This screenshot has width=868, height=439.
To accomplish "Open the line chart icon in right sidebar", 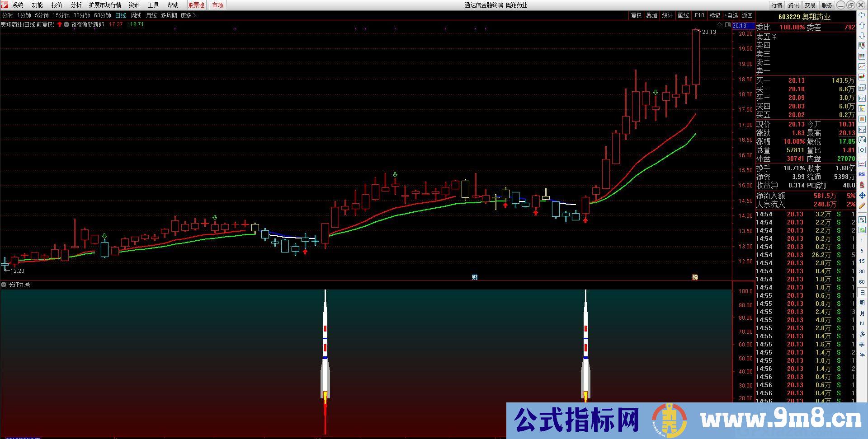I will 862,67.
